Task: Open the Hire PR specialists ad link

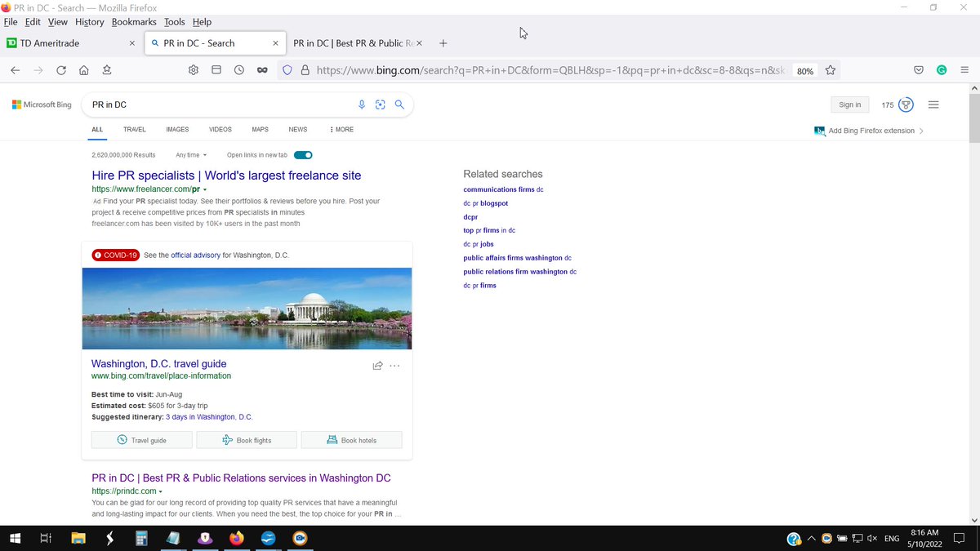Action: click(226, 176)
